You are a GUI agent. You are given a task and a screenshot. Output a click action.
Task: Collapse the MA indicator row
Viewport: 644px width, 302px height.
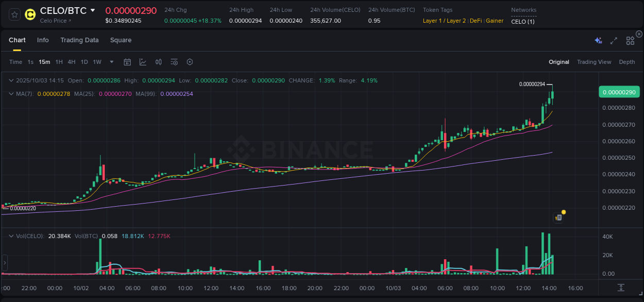[x=10, y=95]
